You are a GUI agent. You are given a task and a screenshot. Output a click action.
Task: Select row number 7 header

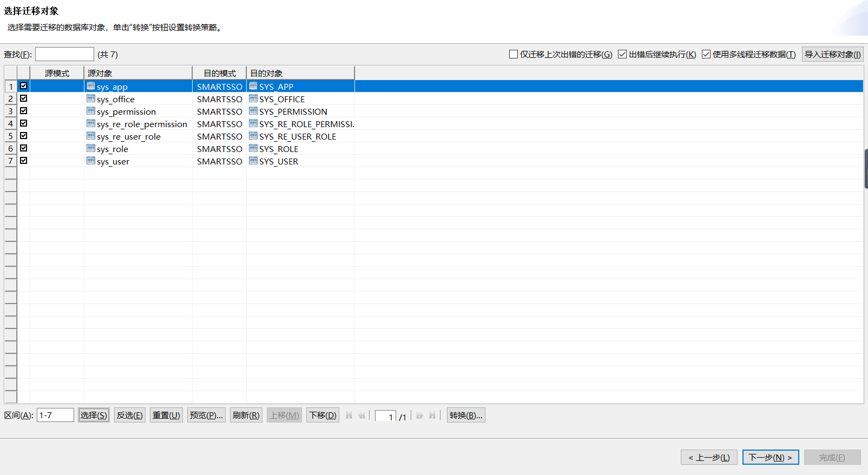[x=10, y=161]
